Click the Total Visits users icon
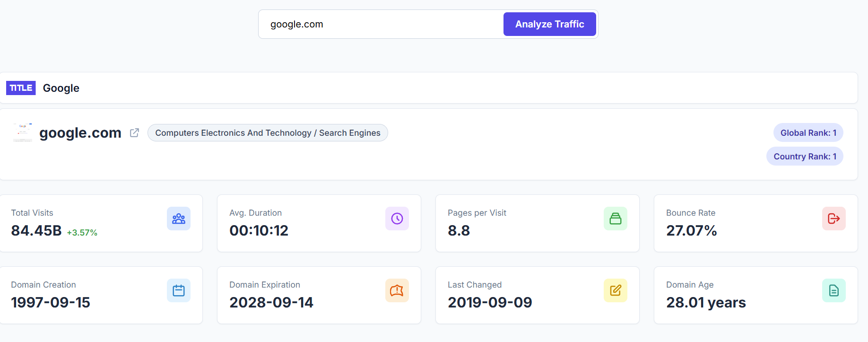868x342 pixels. (179, 219)
